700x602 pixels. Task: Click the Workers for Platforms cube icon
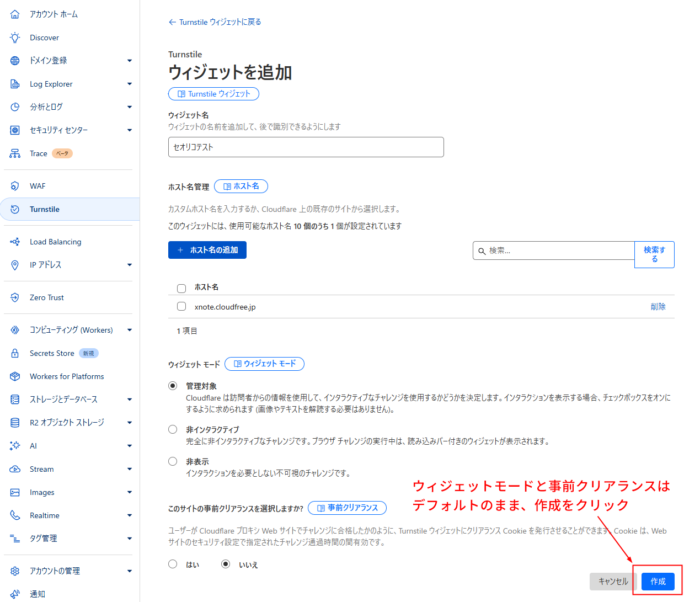(x=15, y=376)
